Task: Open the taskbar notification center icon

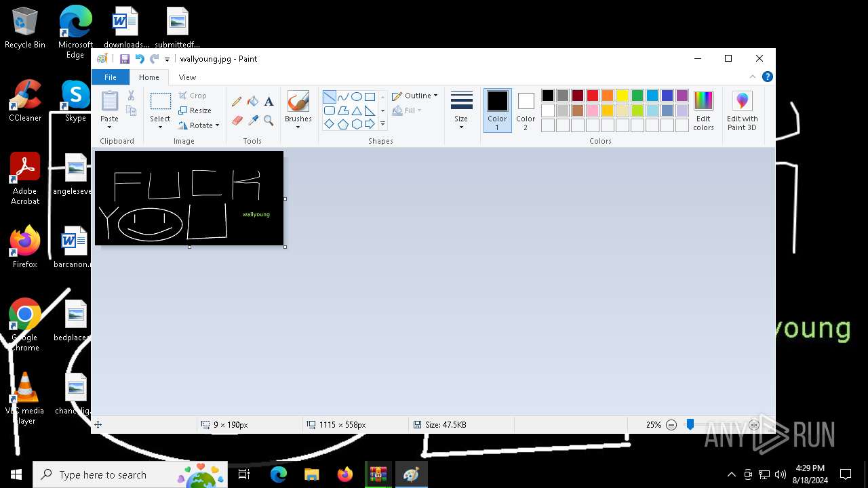Action: (846, 474)
